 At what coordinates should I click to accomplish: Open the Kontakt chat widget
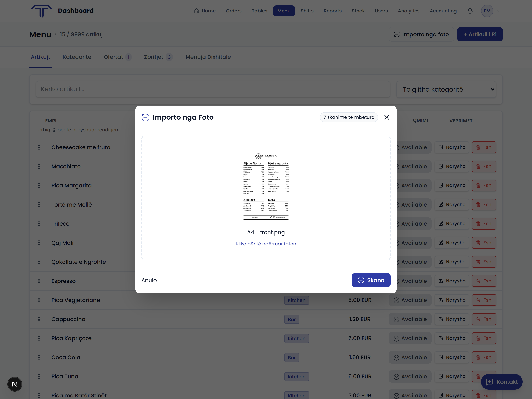pos(501,382)
